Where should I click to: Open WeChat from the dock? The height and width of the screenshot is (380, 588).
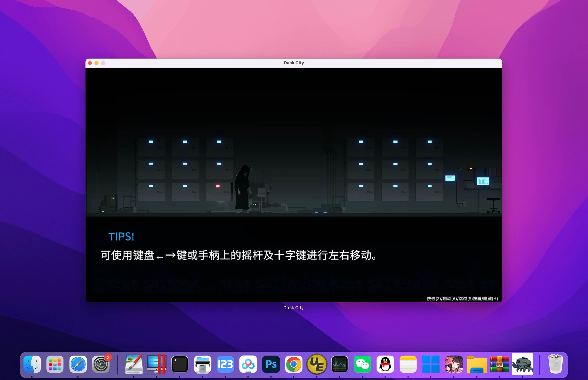pyautogui.click(x=362, y=364)
